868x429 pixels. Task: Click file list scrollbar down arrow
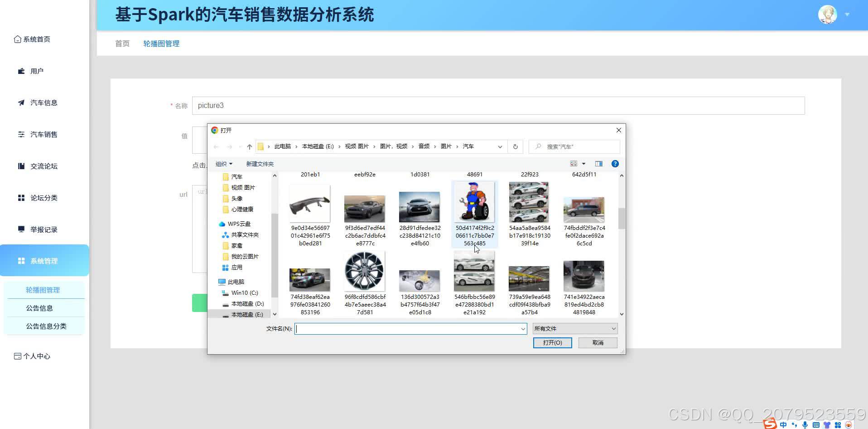[x=622, y=314]
